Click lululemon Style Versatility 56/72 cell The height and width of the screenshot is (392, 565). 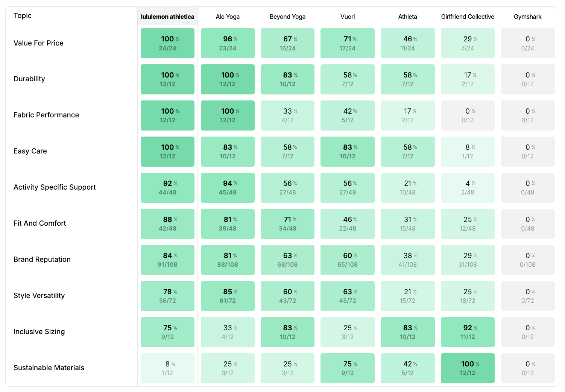(x=167, y=296)
